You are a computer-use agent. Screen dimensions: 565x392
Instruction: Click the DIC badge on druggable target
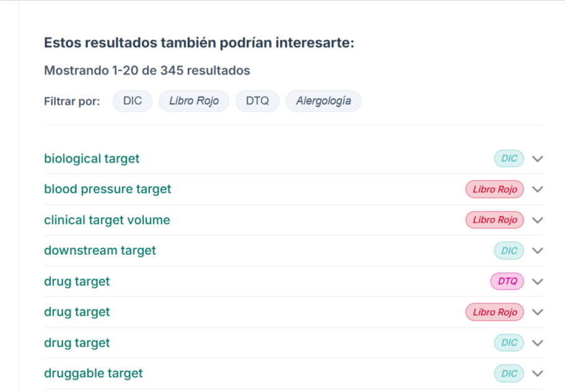coord(509,373)
